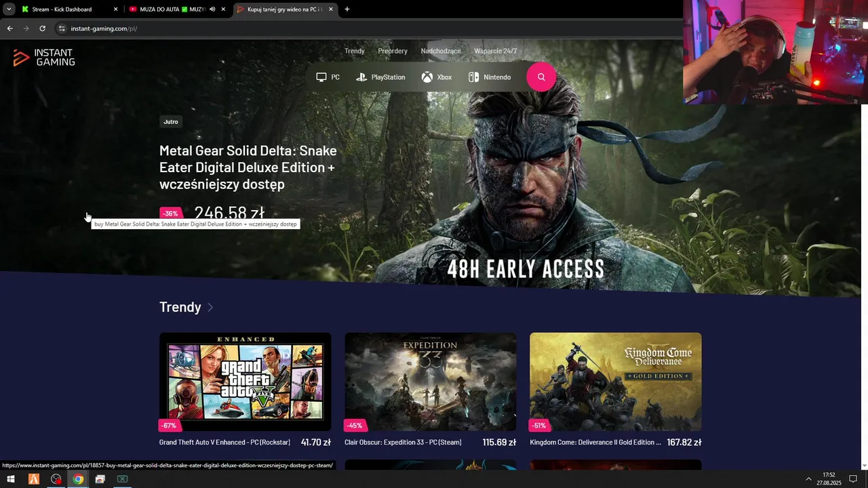This screenshot has height=488, width=868.
Task: Click the Instant Gaming logo
Action: [x=44, y=58]
